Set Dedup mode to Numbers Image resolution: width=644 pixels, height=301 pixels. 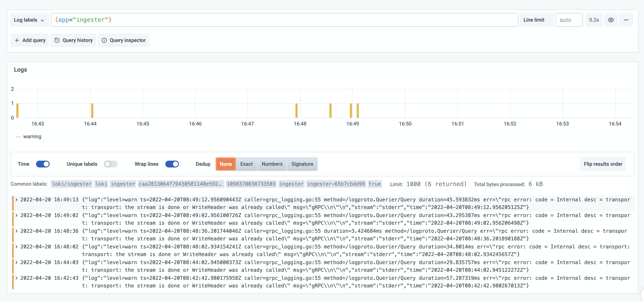point(272,164)
